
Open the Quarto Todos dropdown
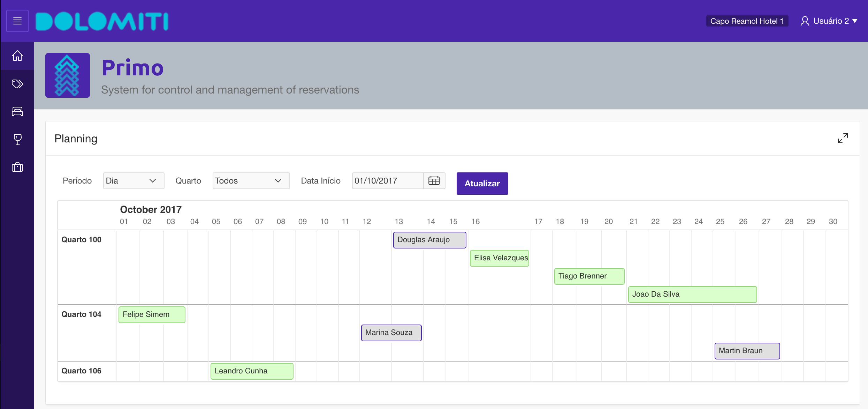[251, 181]
